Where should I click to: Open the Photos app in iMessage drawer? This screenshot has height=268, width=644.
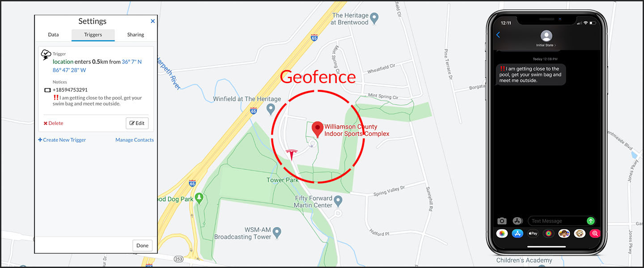(502, 234)
